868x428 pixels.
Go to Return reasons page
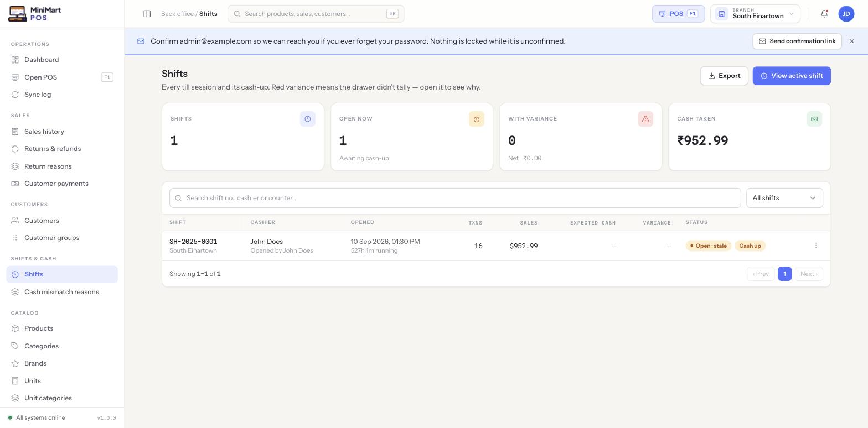pyautogui.click(x=62, y=166)
